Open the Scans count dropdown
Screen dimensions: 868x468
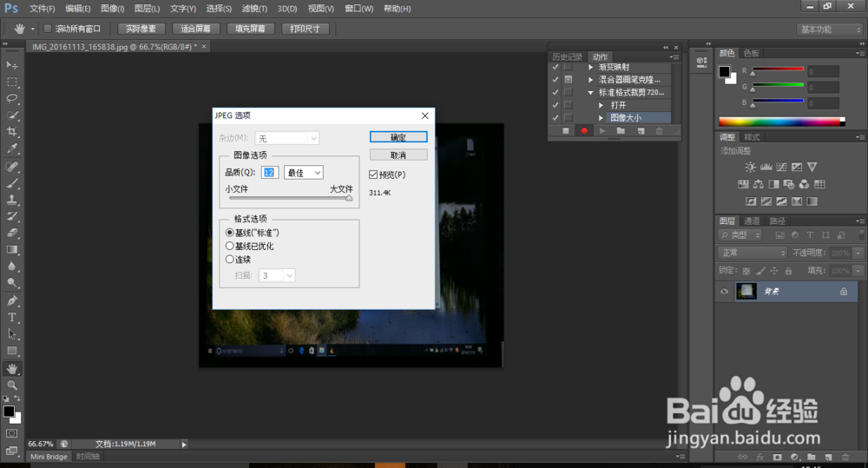(277, 275)
